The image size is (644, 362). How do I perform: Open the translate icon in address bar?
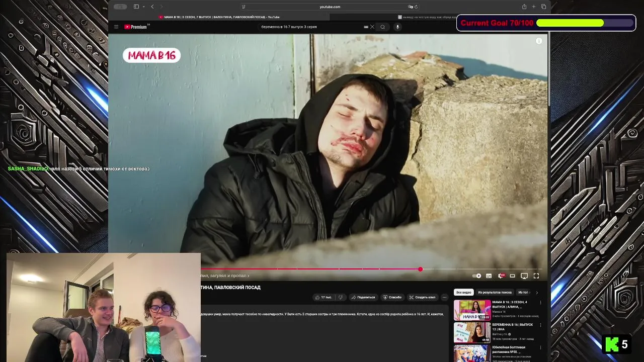coord(411,7)
